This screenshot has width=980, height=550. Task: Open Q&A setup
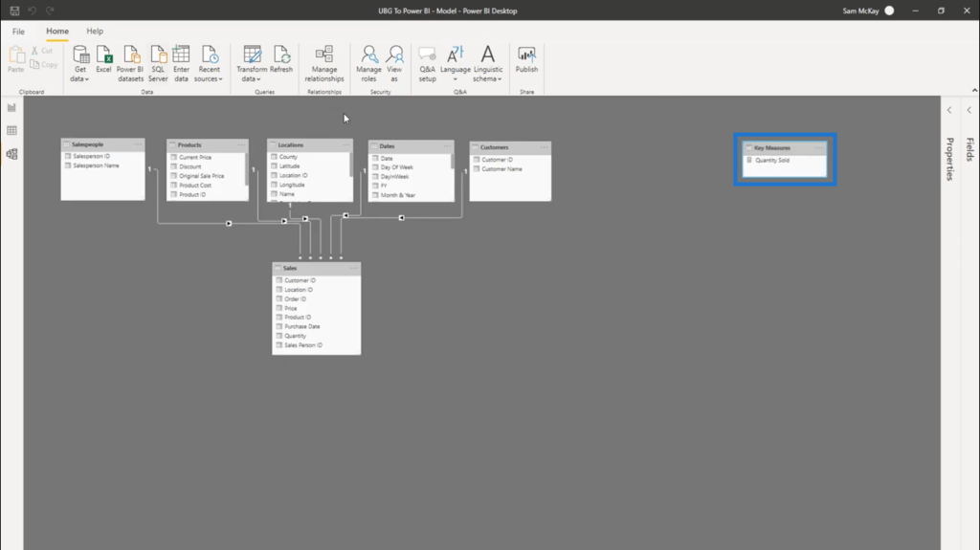(x=428, y=64)
